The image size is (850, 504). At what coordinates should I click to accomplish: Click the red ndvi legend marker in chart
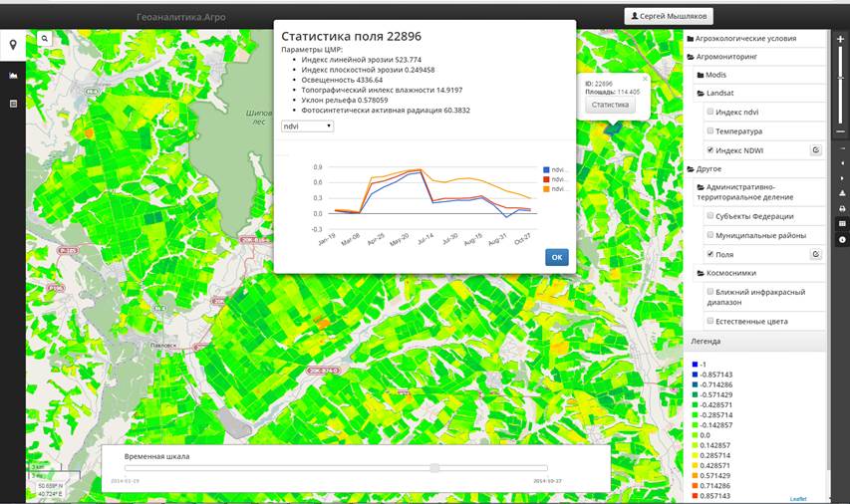point(546,179)
